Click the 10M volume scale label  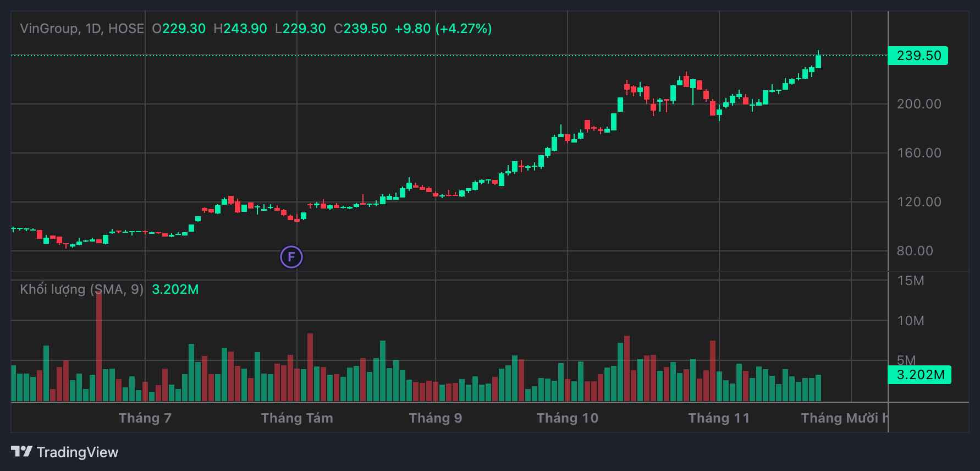pyautogui.click(x=911, y=321)
